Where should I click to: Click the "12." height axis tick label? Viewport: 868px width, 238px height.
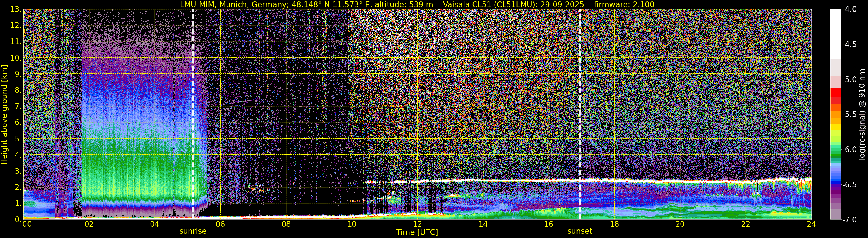pyautogui.click(x=16, y=26)
